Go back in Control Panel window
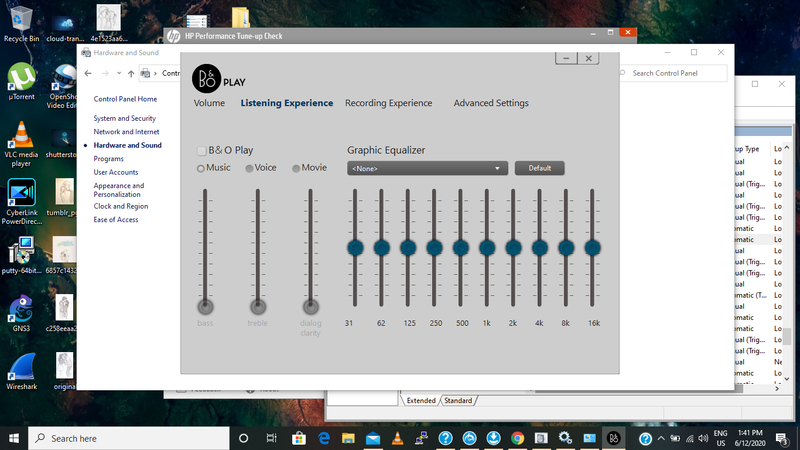The height and width of the screenshot is (450, 800). point(88,73)
